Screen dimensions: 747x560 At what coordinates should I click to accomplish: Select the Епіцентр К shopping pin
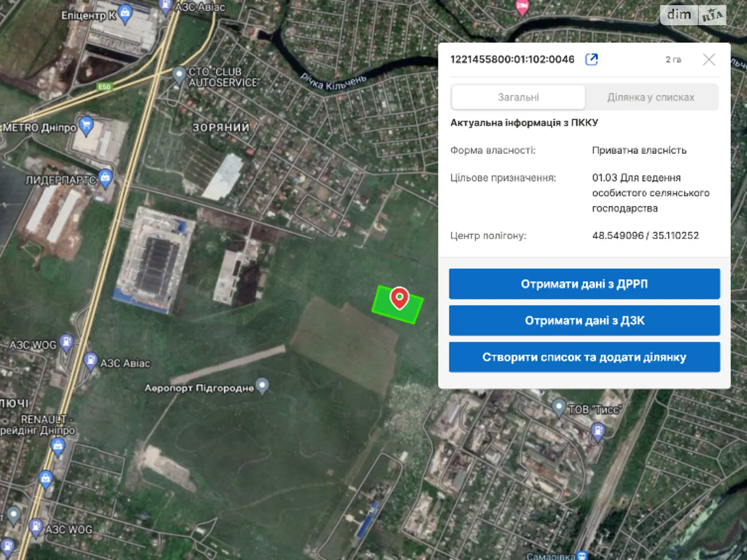pos(125,14)
